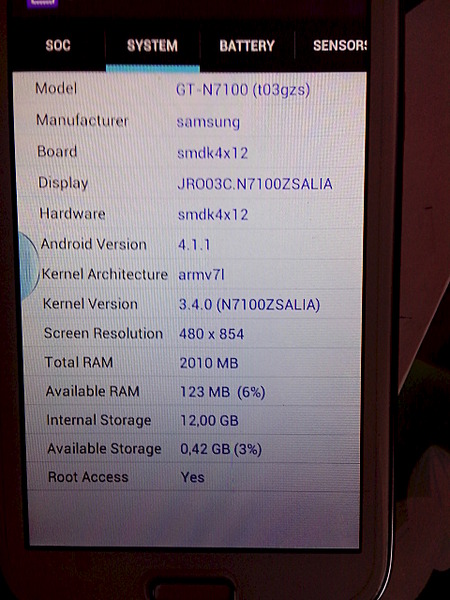Switch to the SOC tab
Image resolution: width=450 pixels, height=600 pixels.
click(58, 46)
